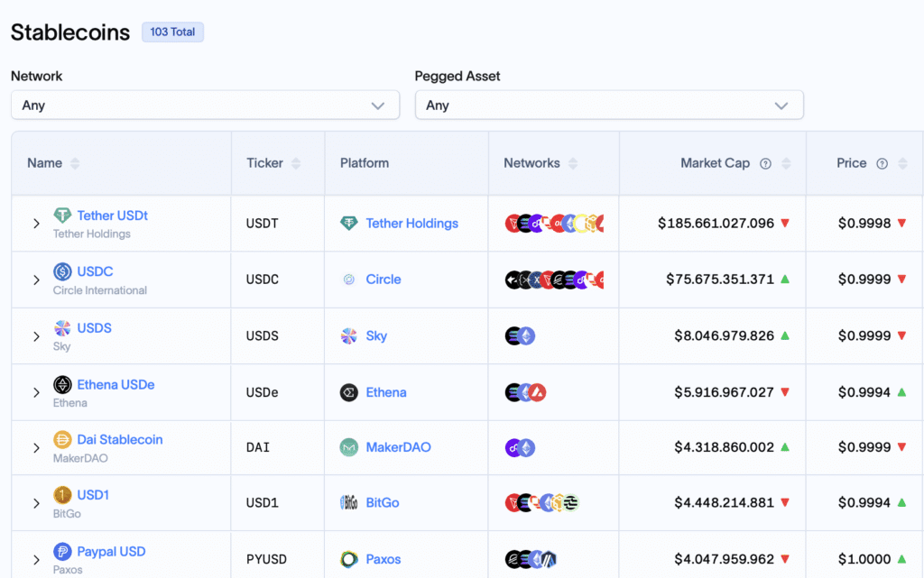This screenshot has width=924, height=578.
Task: Open the Paypal USD name link
Action: 111,552
